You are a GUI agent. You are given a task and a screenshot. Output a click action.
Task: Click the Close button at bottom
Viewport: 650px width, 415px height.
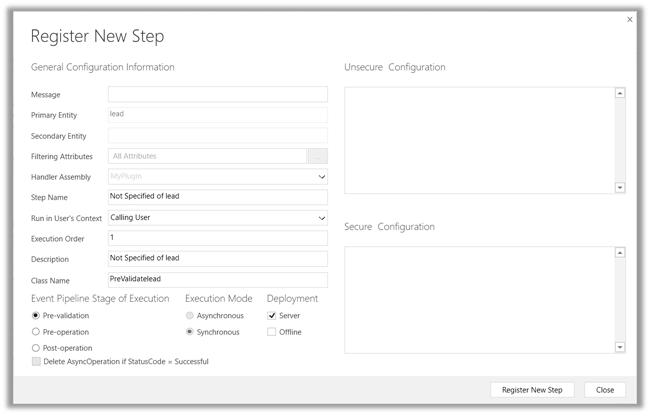605,390
